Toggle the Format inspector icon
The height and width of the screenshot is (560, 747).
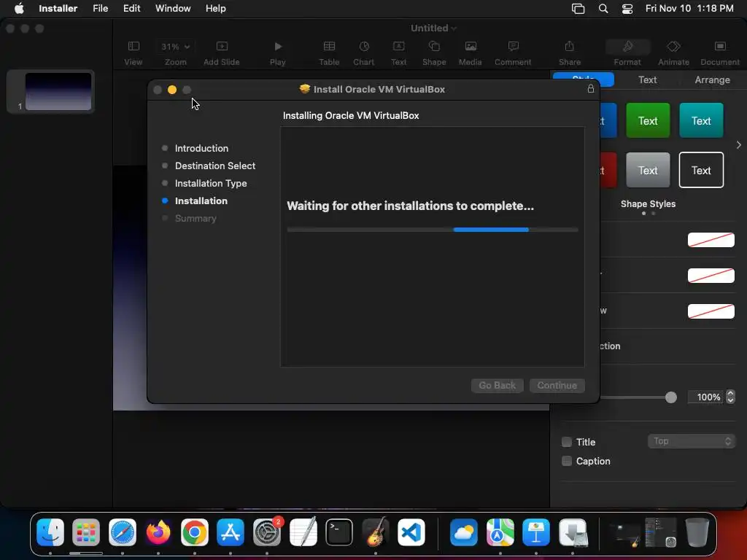point(627,47)
